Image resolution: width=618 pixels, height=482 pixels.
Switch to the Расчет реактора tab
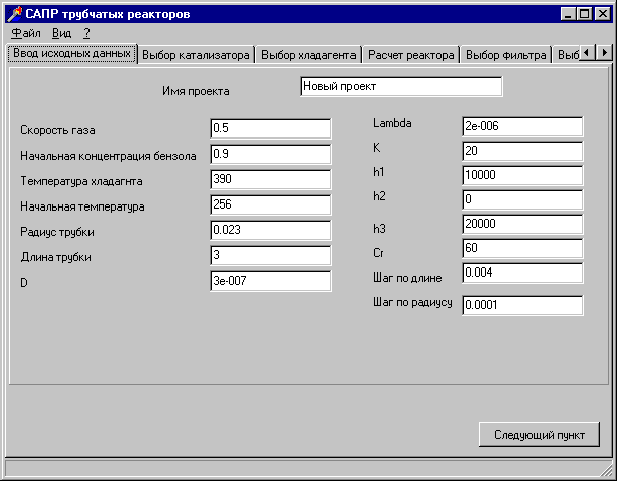coord(411,55)
